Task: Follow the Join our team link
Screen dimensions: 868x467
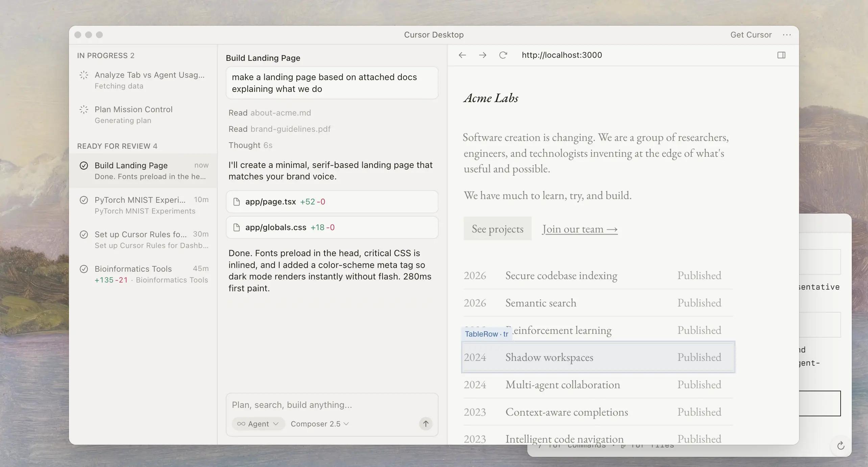Action: click(x=580, y=229)
